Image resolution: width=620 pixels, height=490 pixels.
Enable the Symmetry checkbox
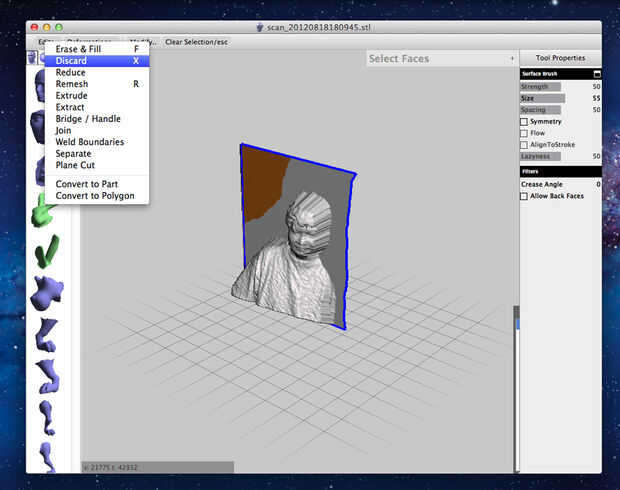click(524, 121)
